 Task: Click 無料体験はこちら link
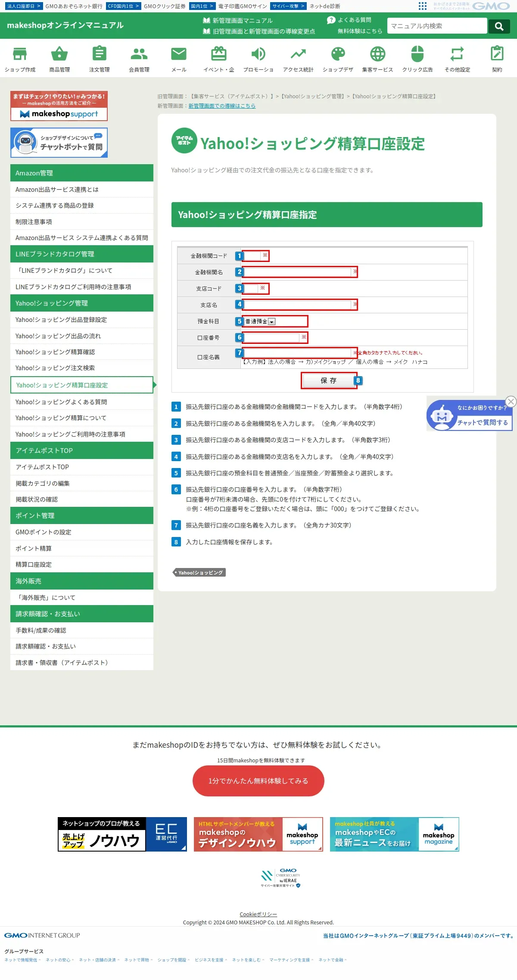point(360,31)
